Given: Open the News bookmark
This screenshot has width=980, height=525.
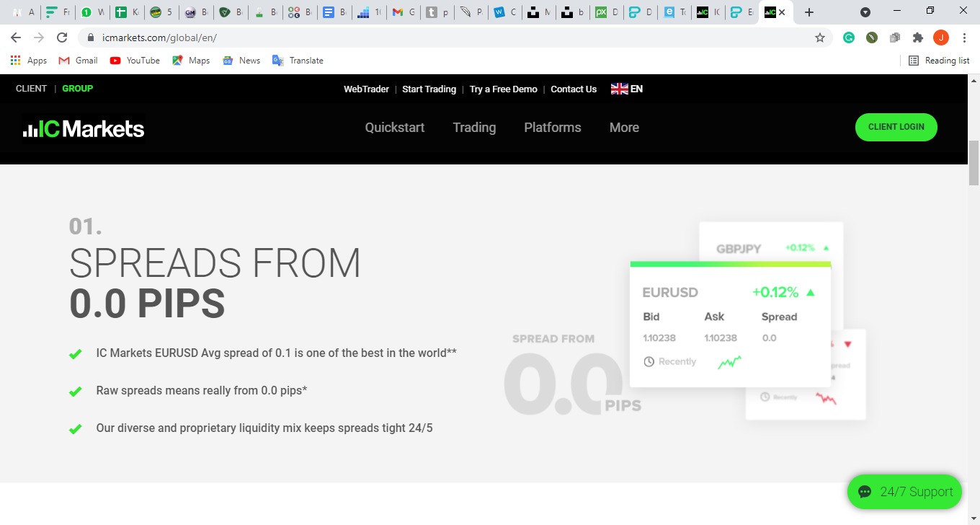Looking at the screenshot, I should click(241, 61).
